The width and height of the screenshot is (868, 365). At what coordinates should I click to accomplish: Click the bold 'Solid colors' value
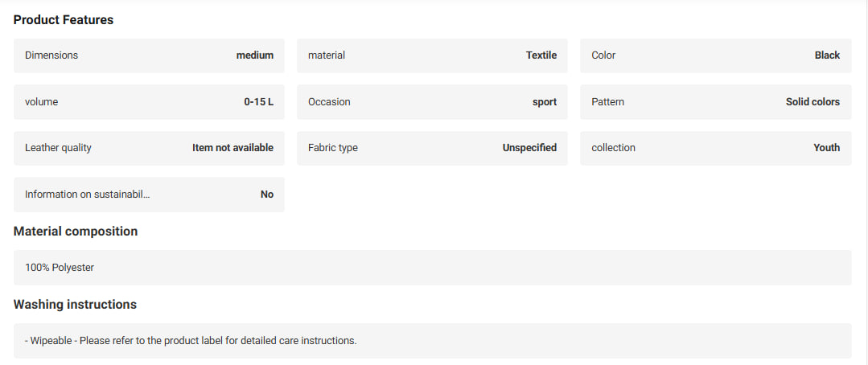coord(812,102)
